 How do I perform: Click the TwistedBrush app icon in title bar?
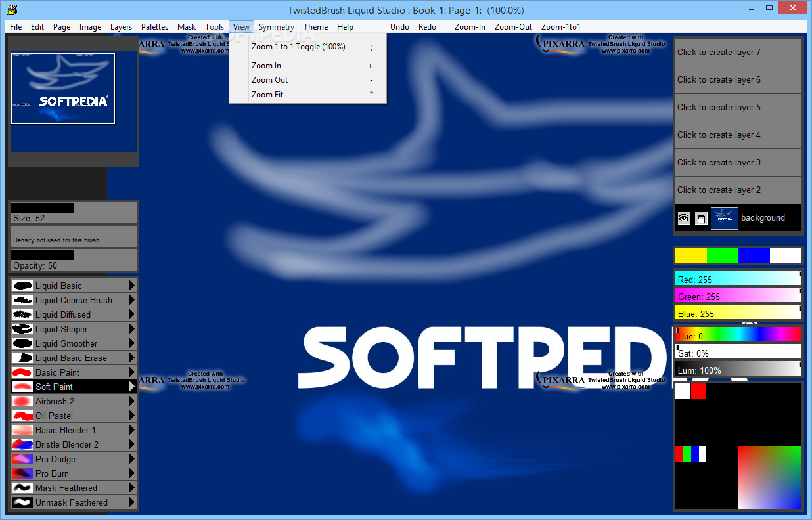click(x=11, y=10)
